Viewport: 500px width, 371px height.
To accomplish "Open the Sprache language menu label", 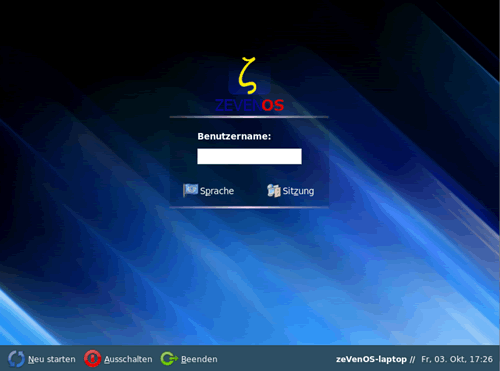I will (217, 191).
